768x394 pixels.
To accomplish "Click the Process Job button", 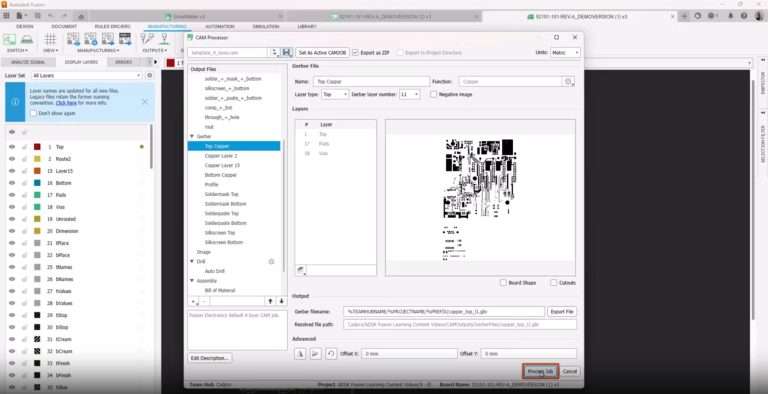I will [540, 371].
